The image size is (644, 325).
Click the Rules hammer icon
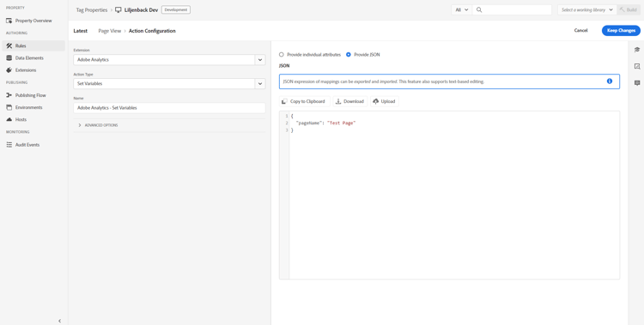tap(9, 46)
